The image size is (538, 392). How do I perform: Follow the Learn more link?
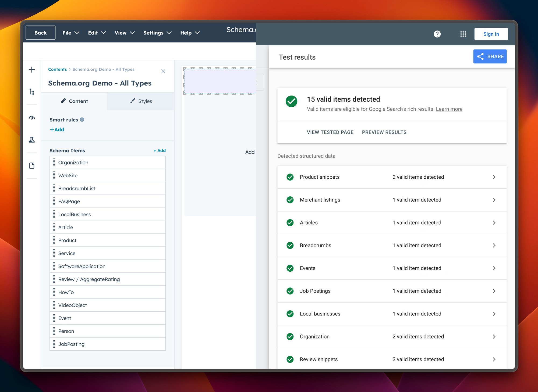click(449, 109)
